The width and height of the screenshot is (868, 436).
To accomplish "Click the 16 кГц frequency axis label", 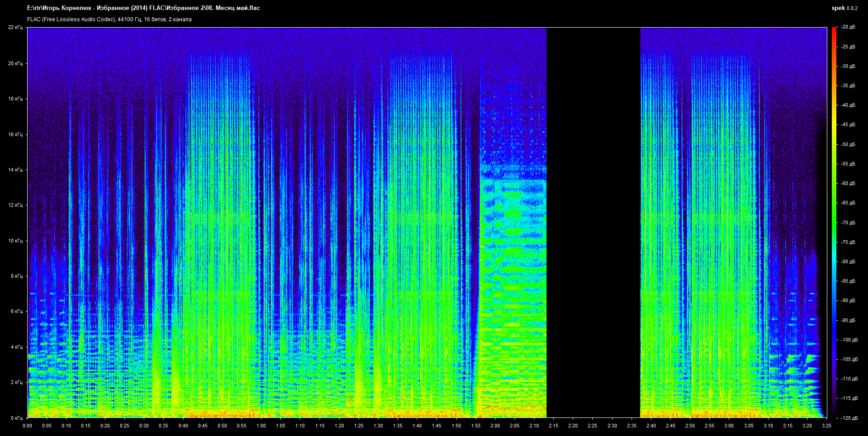I will (15, 134).
